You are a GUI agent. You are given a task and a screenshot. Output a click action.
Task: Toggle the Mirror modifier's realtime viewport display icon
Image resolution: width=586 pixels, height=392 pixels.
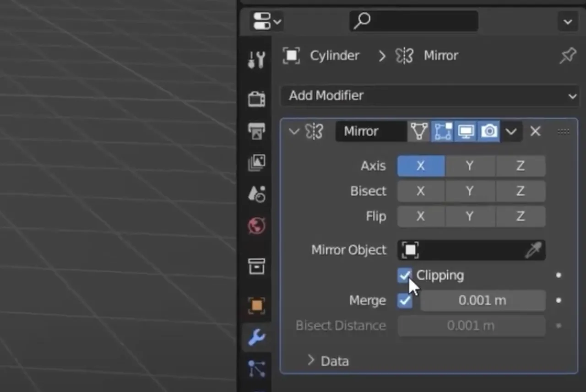pyautogui.click(x=466, y=131)
